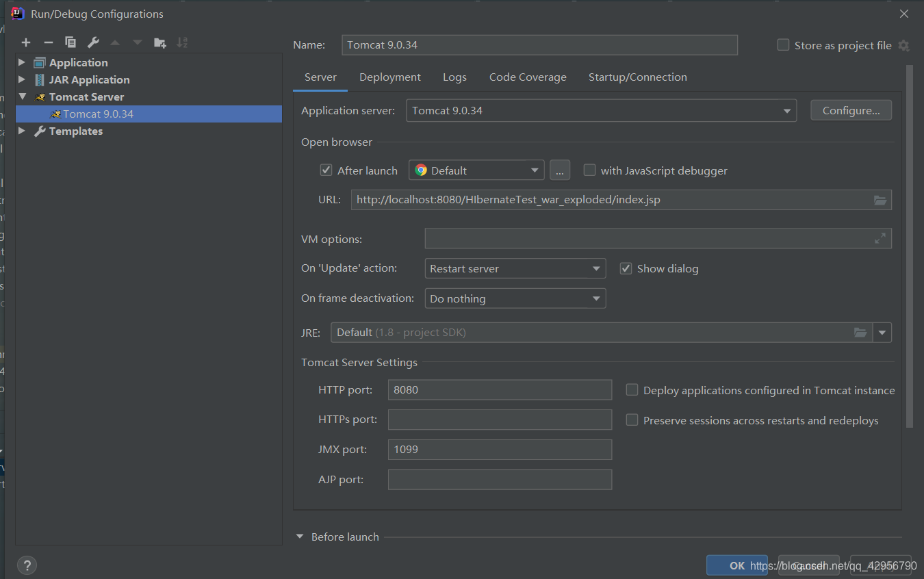Collapse the Tomcat Server tree node
This screenshot has width=924, height=579.
click(x=22, y=97)
